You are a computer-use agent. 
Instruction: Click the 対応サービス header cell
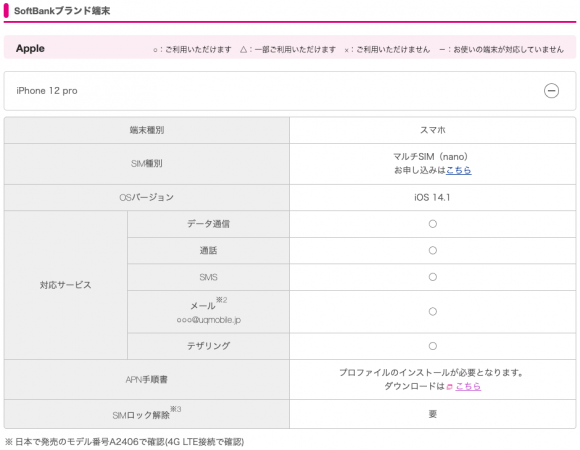65,285
